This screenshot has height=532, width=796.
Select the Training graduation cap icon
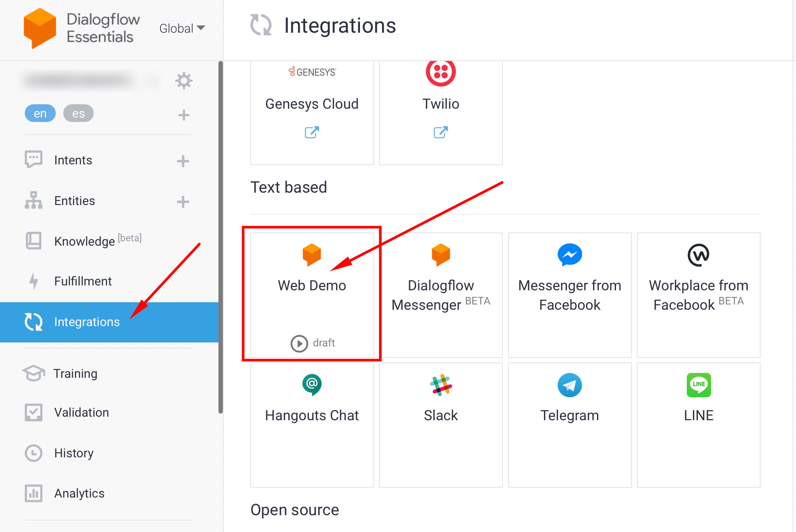[33, 373]
